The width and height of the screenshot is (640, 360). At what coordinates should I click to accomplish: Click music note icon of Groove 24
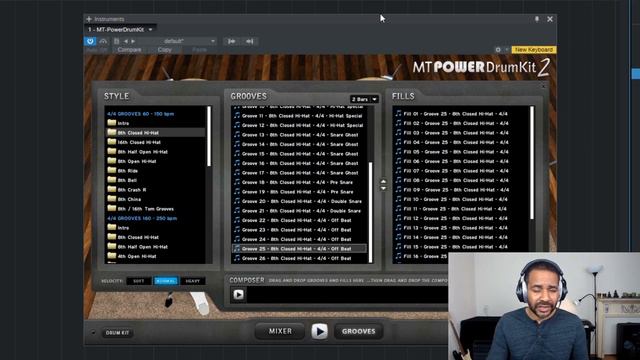(237, 239)
